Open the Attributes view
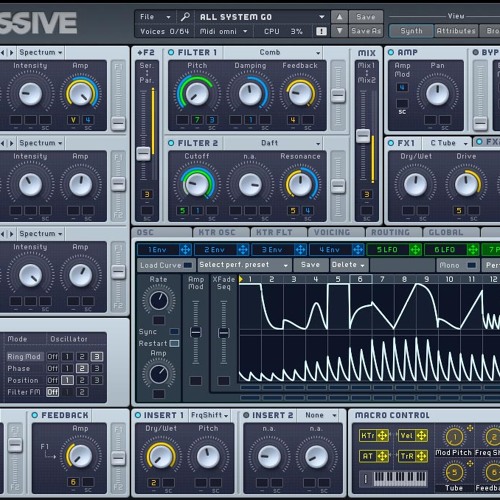The image size is (500, 500). click(456, 31)
